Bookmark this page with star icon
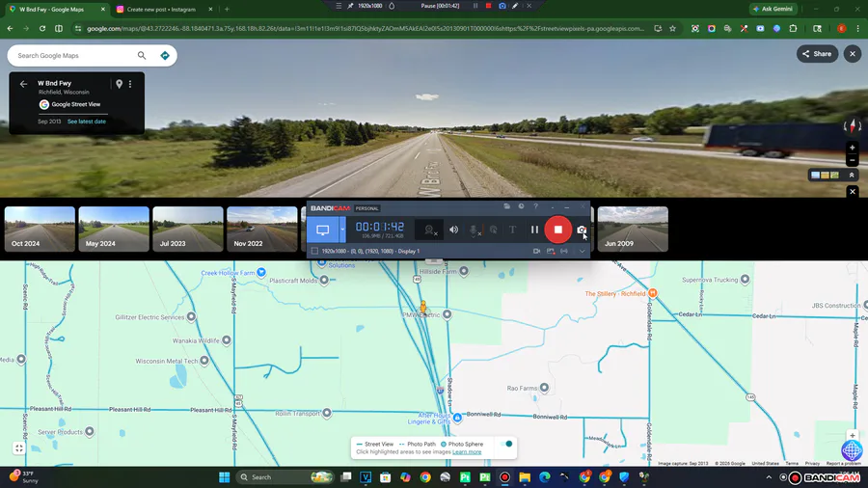Screen dimensions: 868x488 (x=672, y=28)
